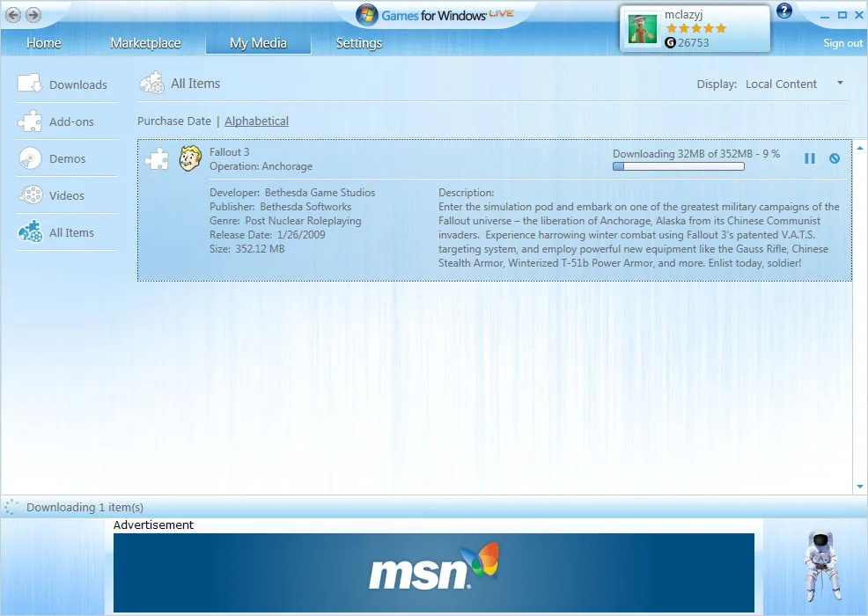Show the Demos section

click(68, 159)
